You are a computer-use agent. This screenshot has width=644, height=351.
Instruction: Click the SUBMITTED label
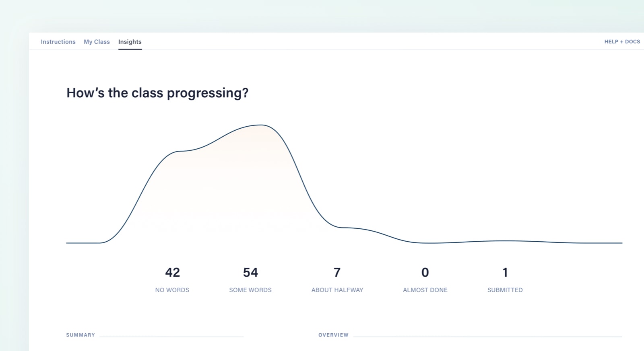tap(505, 290)
